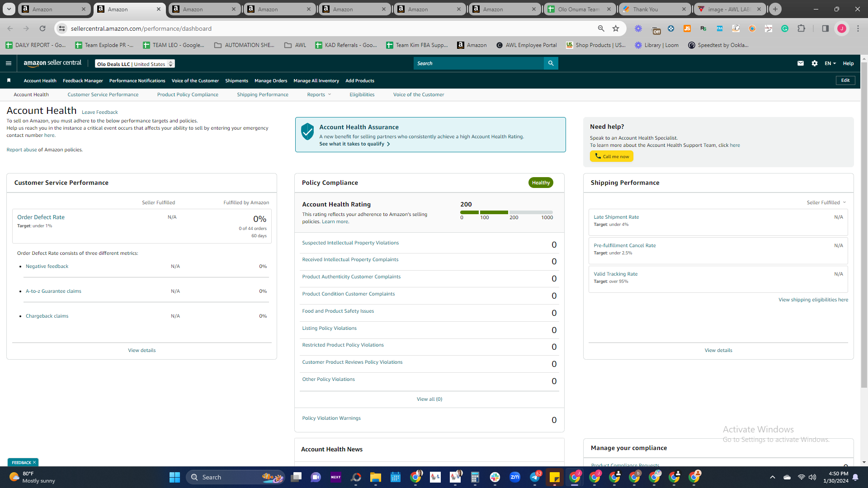Click View shipping eligibilities here
Image resolution: width=868 pixels, height=488 pixels.
tap(813, 300)
